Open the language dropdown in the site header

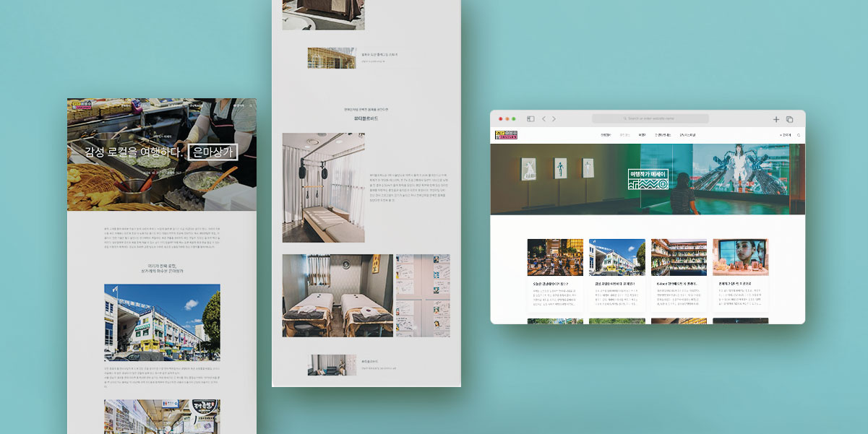click(x=785, y=135)
